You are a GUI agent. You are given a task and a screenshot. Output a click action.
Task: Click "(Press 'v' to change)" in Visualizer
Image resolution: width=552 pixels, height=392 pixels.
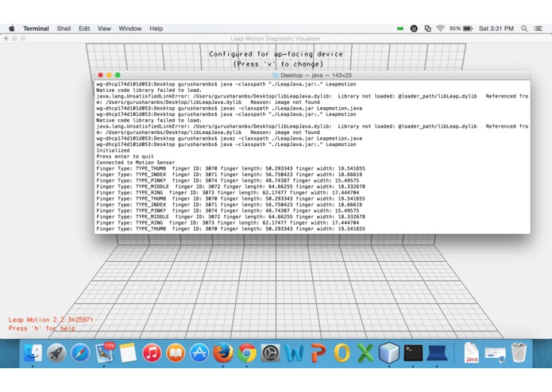click(x=278, y=64)
